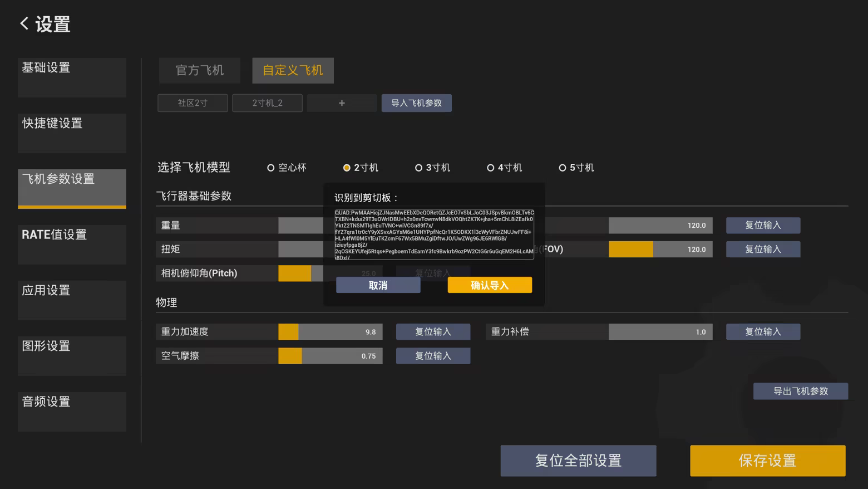Cancel the clipboard import dialog

[x=378, y=285]
